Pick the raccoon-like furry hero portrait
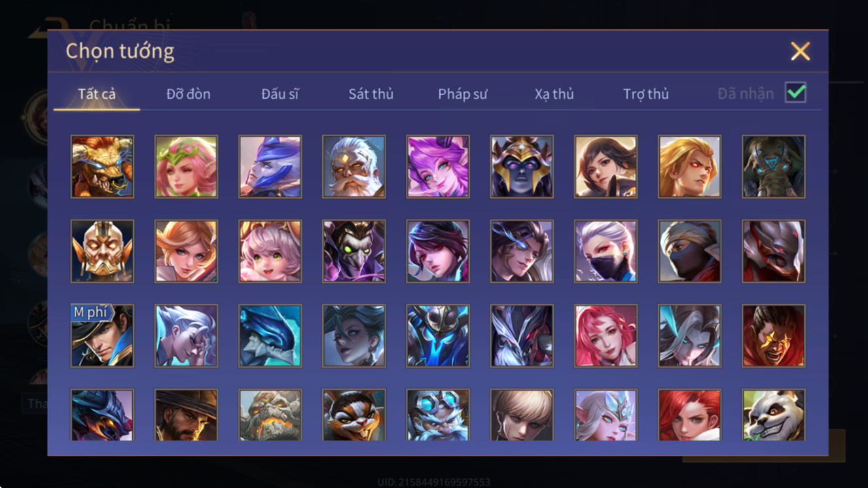This screenshot has width=868, height=488. click(353, 415)
